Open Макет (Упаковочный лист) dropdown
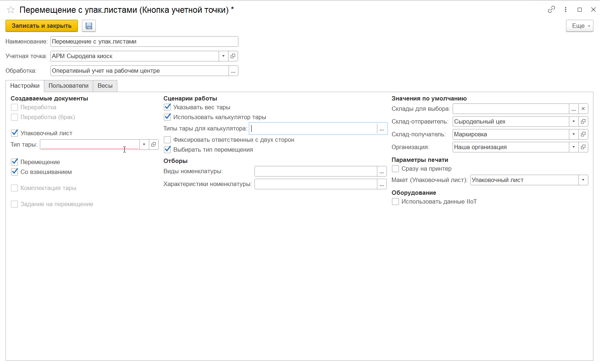 pyautogui.click(x=583, y=180)
